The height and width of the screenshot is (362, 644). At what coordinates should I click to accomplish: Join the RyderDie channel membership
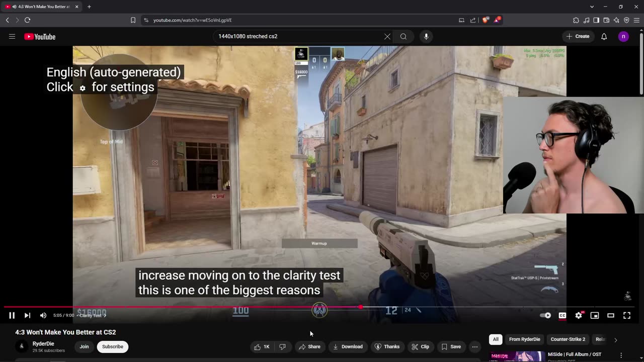point(84,346)
